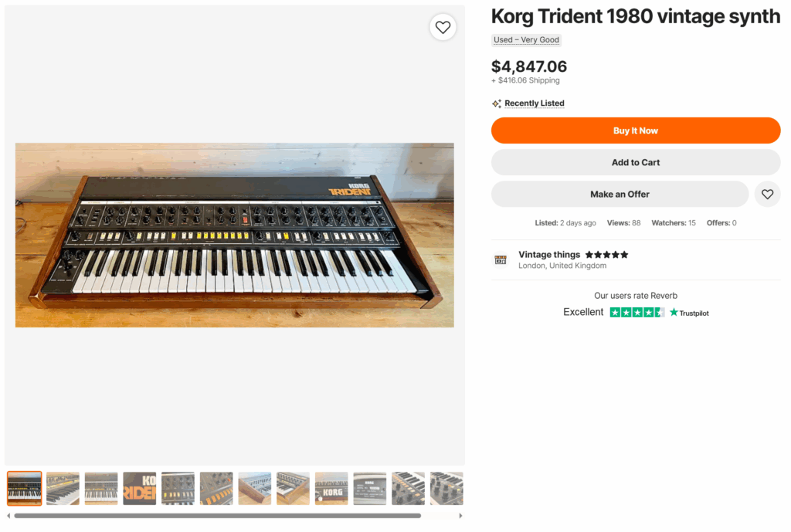Viewport: 791px width, 532px height.
Task: Click the heart icon on the product photo
Action: (443, 27)
